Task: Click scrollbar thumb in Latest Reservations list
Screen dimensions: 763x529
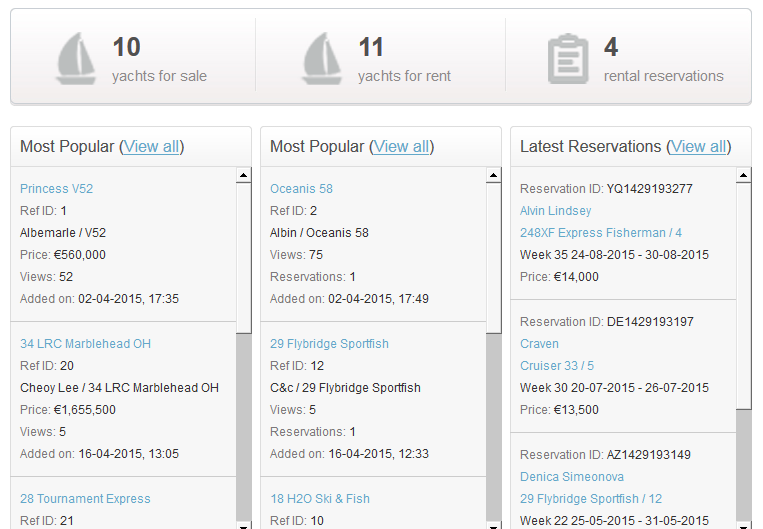Action: click(x=744, y=296)
